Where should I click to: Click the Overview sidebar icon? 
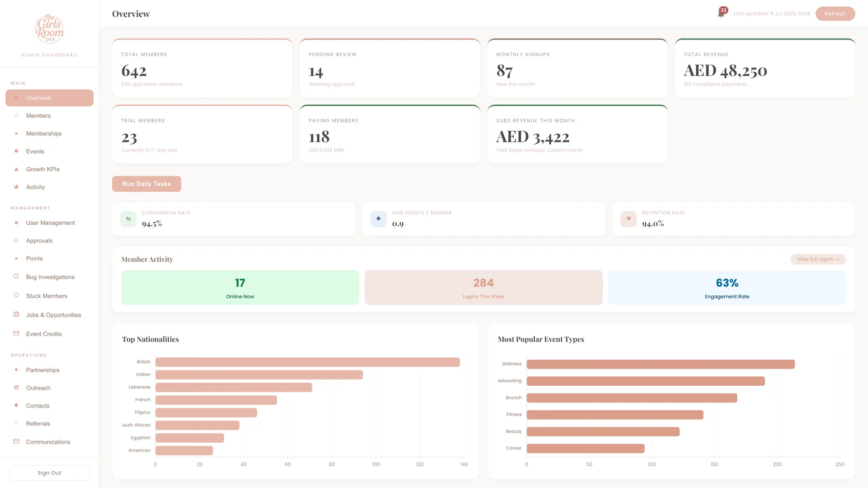coord(16,98)
